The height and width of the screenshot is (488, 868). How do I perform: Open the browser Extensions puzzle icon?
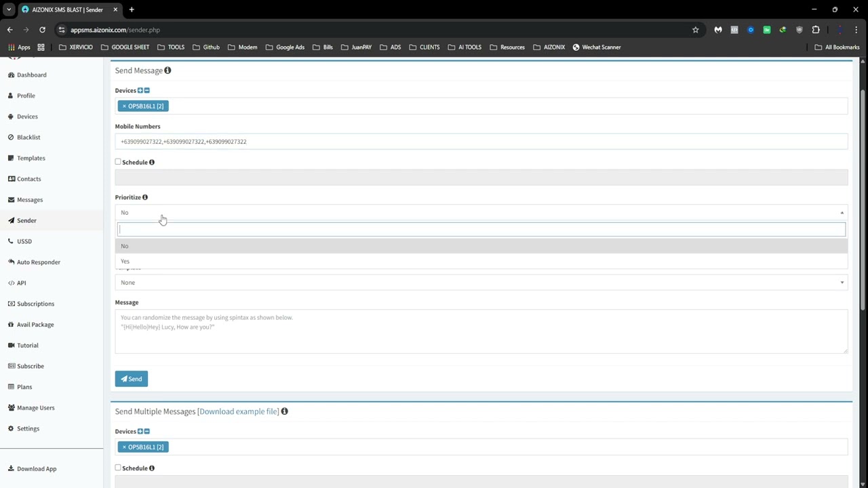pyautogui.click(x=816, y=30)
